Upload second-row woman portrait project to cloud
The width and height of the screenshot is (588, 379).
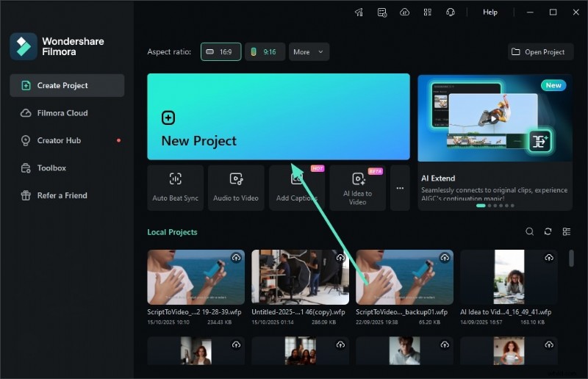pos(236,344)
